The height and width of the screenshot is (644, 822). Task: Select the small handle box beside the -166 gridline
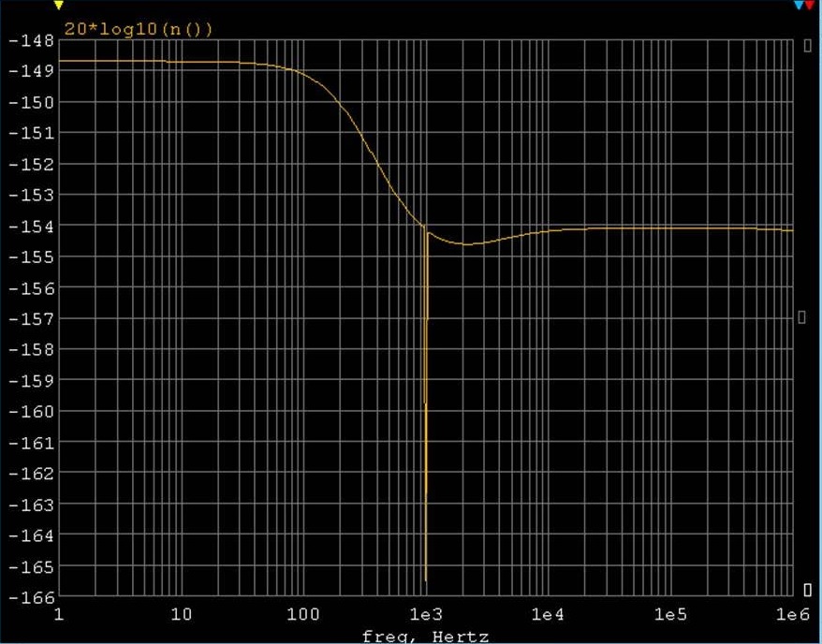click(x=807, y=590)
